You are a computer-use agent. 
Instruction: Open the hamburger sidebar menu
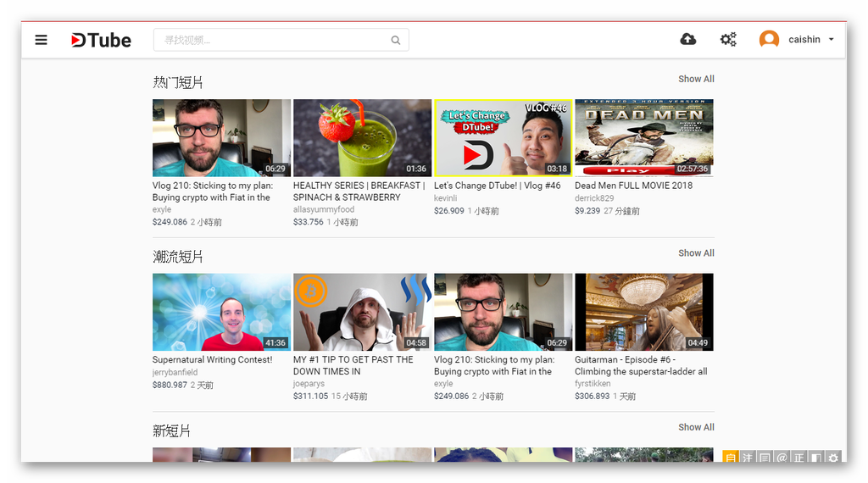click(41, 40)
